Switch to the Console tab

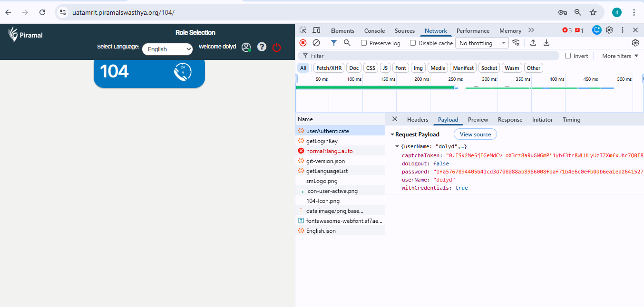point(374,31)
